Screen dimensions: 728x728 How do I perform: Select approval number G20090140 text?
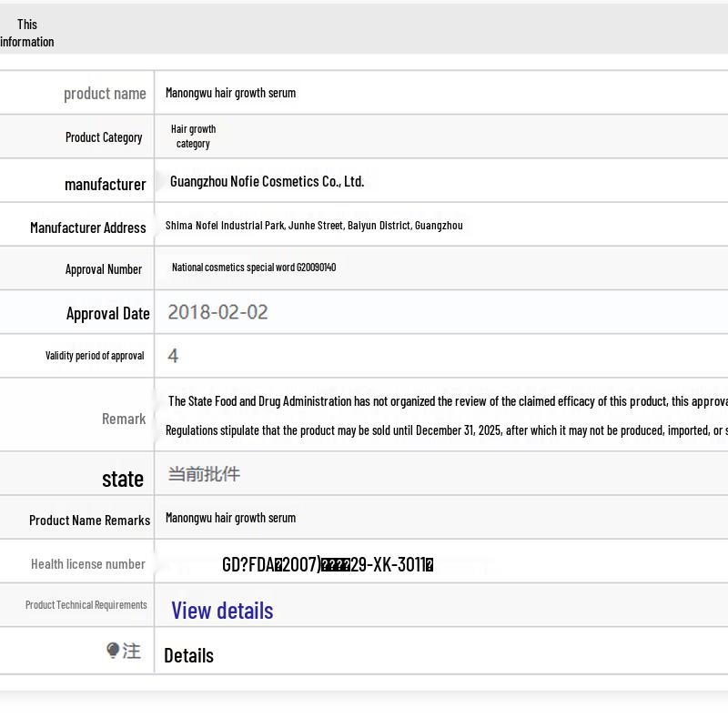tap(254, 268)
